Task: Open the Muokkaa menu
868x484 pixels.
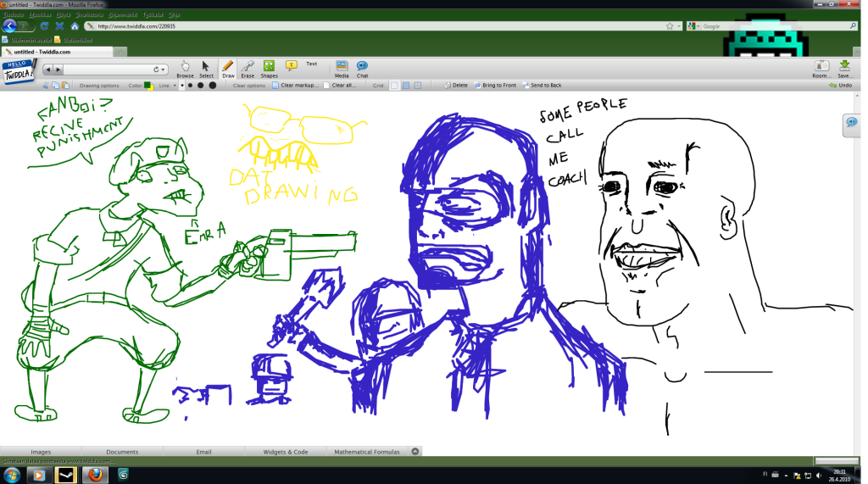Action: (39, 14)
